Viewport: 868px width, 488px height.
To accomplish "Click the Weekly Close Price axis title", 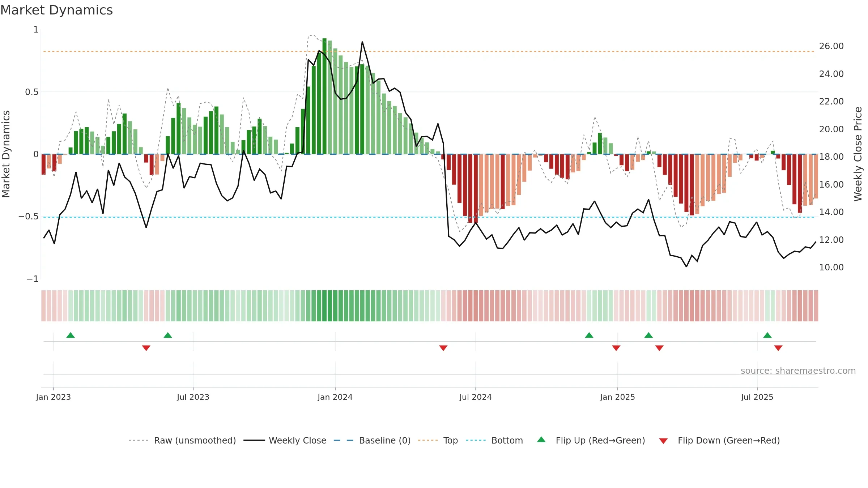I will (x=858, y=154).
